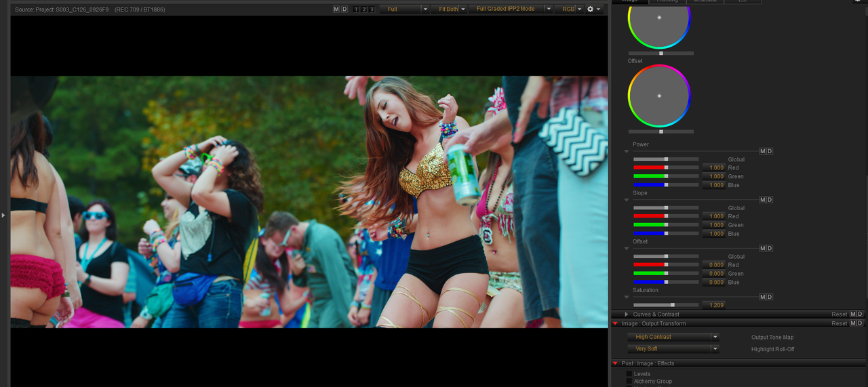
Task: Adjust the Power Global slider
Action: 666,159
